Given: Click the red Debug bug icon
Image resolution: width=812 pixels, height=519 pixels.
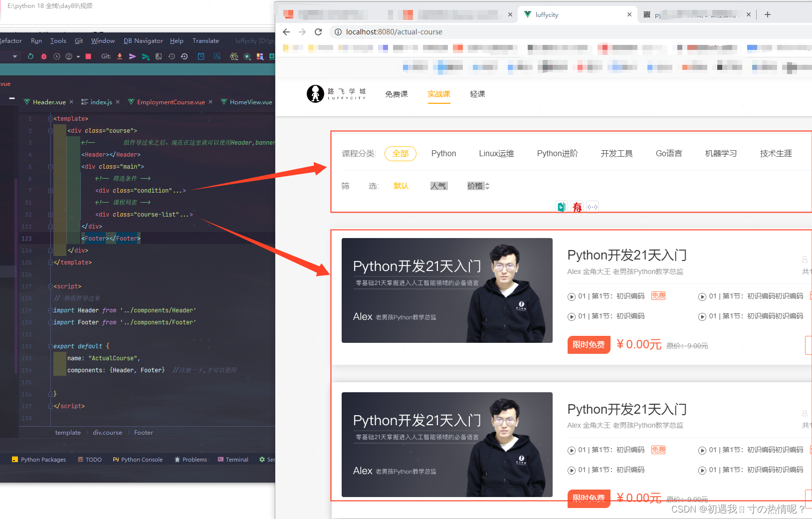Looking at the screenshot, I should click(44, 56).
